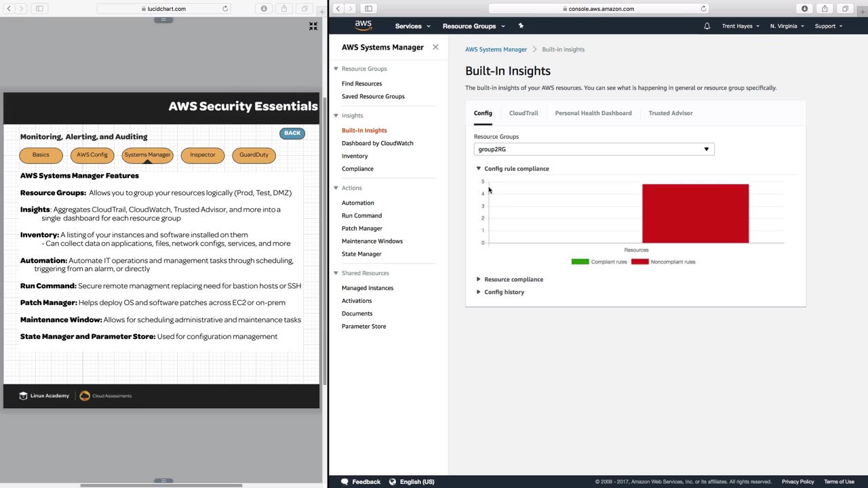Select the Inspector tab on the slide
The width and height of the screenshot is (868, 488).
coord(203,155)
